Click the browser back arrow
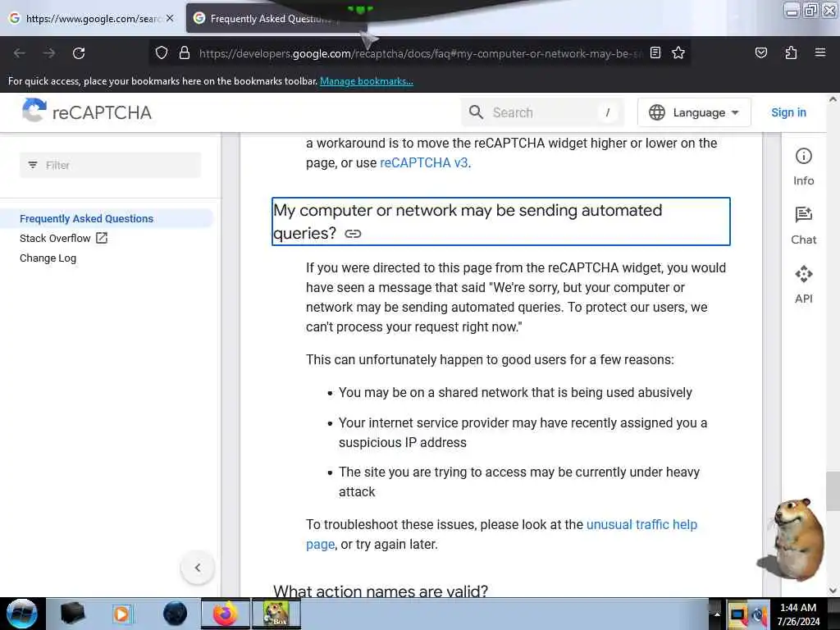This screenshot has width=840, height=630. (20, 53)
